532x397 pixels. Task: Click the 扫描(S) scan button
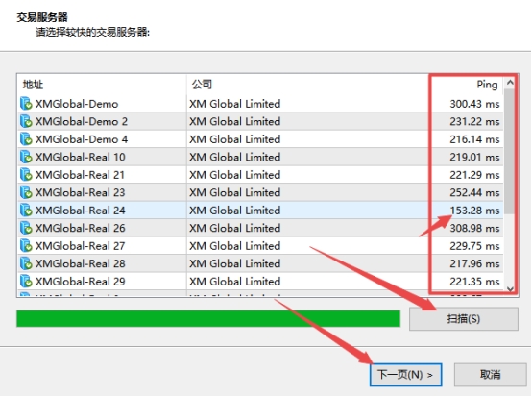pos(464,319)
